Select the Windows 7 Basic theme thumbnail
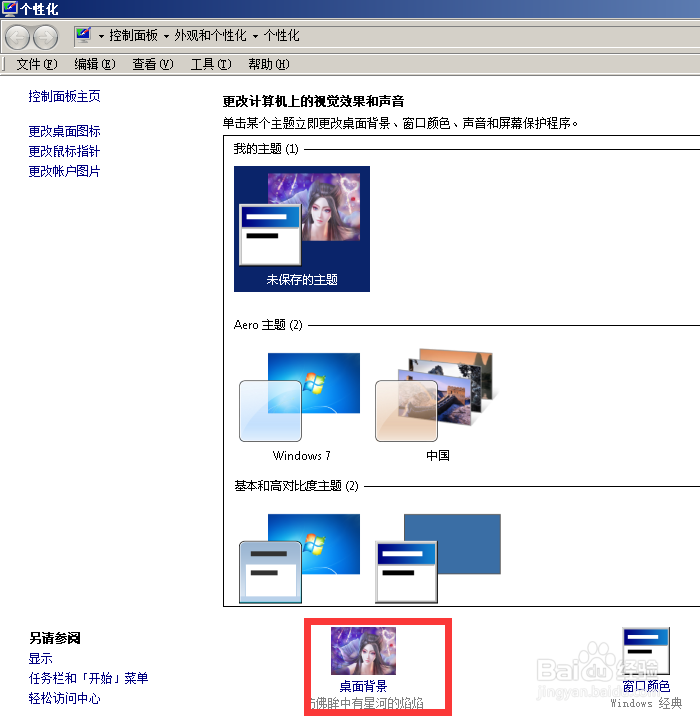700x717 pixels. [300, 558]
